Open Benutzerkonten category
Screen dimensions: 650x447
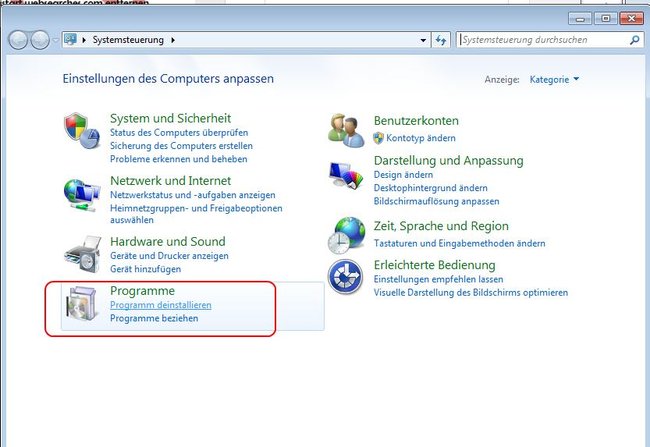coord(416,121)
